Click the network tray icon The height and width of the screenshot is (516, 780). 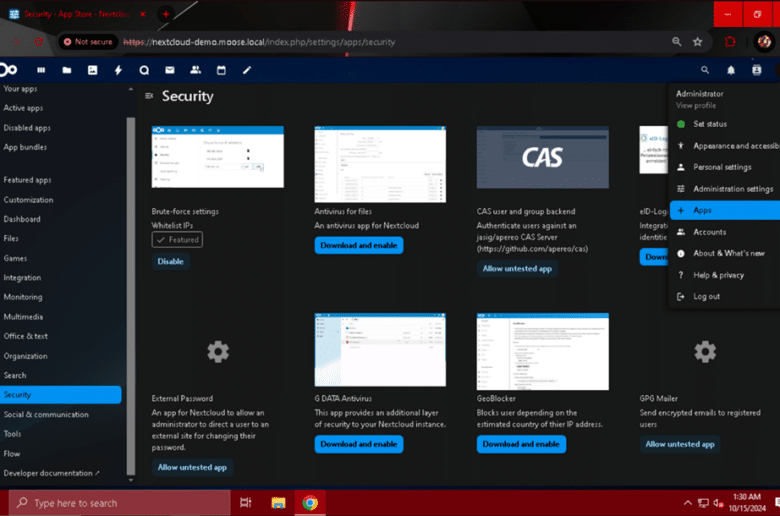point(703,503)
